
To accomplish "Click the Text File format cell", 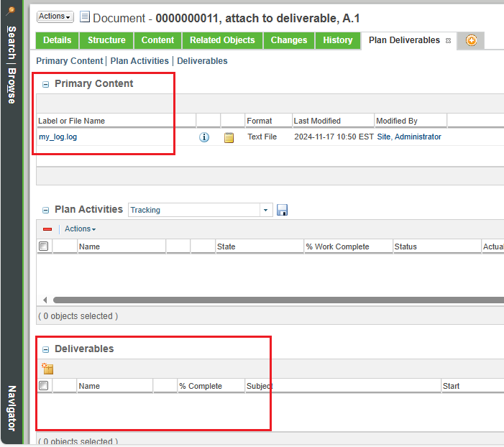I will (x=262, y=137).
